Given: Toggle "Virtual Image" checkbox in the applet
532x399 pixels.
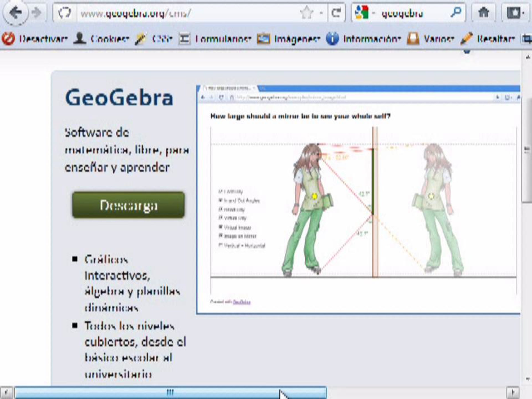Looking at the screenshot, I should point(220,227).
